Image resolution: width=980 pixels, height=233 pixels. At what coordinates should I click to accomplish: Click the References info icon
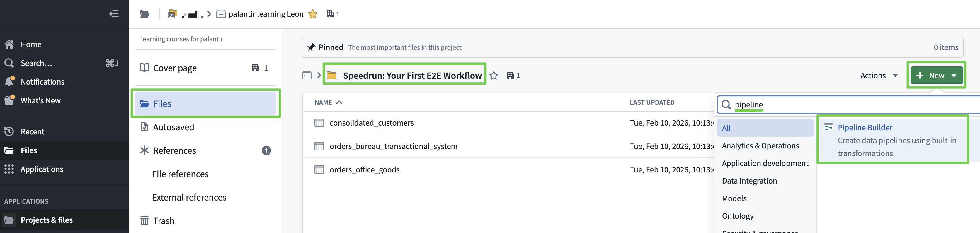tap(266, 150)
